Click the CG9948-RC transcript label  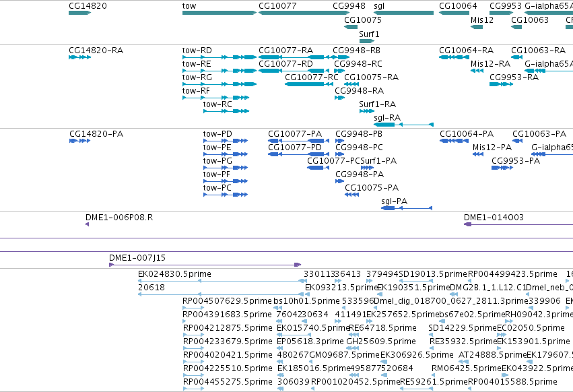pyautogui.click(x=358, y=63)
